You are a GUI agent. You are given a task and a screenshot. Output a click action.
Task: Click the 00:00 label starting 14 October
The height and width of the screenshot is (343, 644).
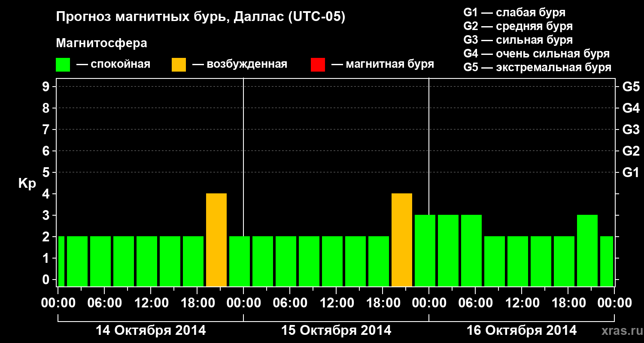coord(58,303)
